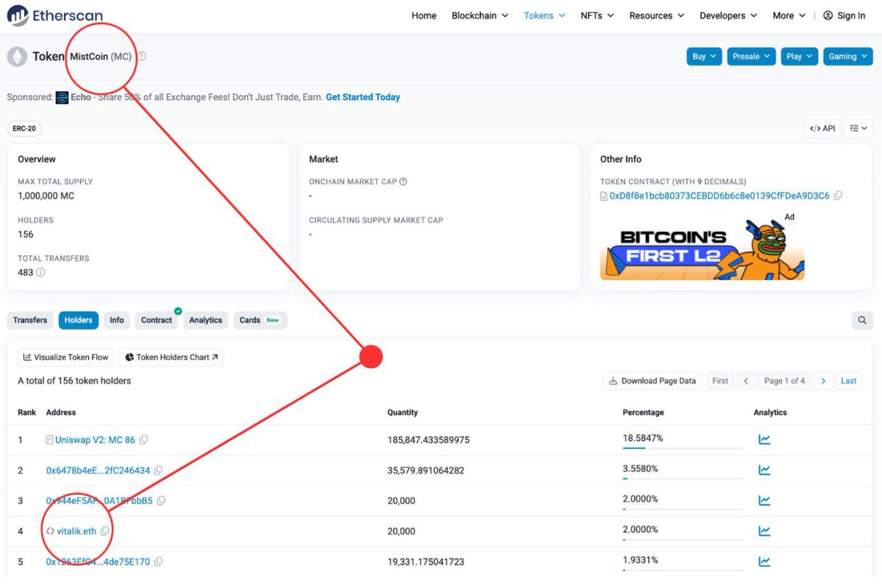Click the Page 1 of 4 indicator
The height and width of the screenshot is (588, 882).
coord(785,381)
